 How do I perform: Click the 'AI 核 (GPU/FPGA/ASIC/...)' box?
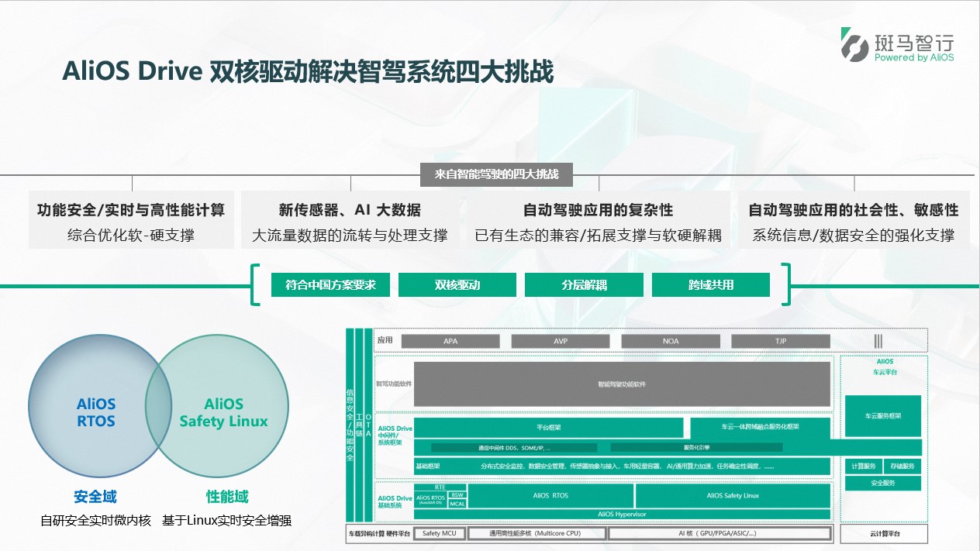(x=720, y=533)
